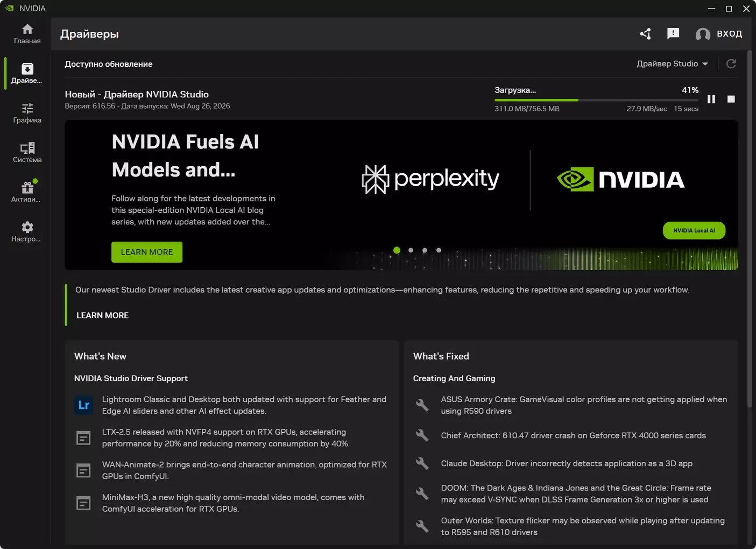
Task: Click the Новый - Драйвер NVIDIA Studio title
Action: click(x=137, y=94)
